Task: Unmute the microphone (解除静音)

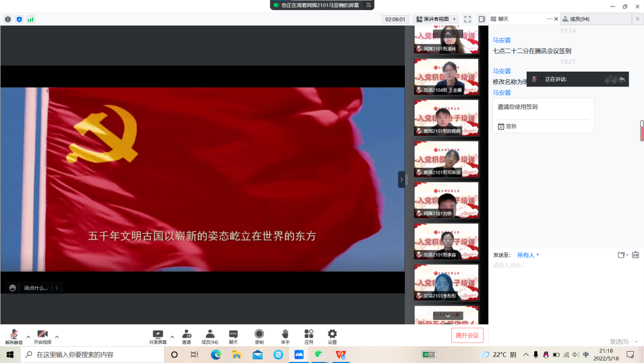Action: pos(14,334)
